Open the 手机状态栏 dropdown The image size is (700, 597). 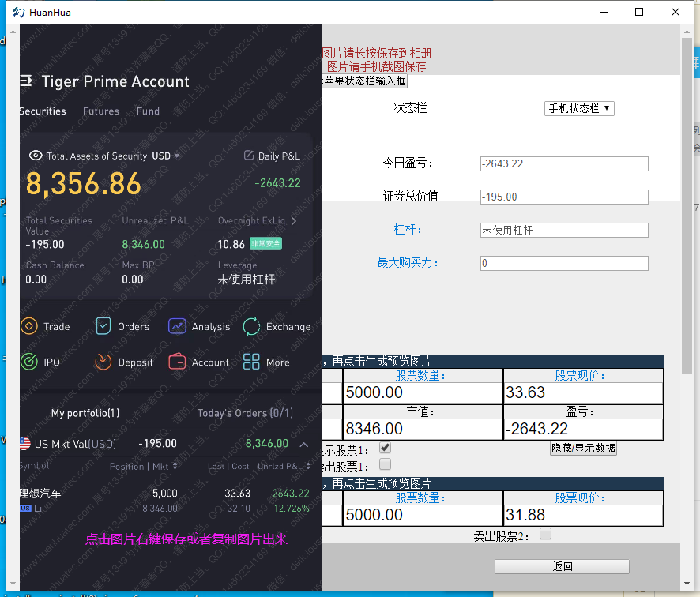579,108
